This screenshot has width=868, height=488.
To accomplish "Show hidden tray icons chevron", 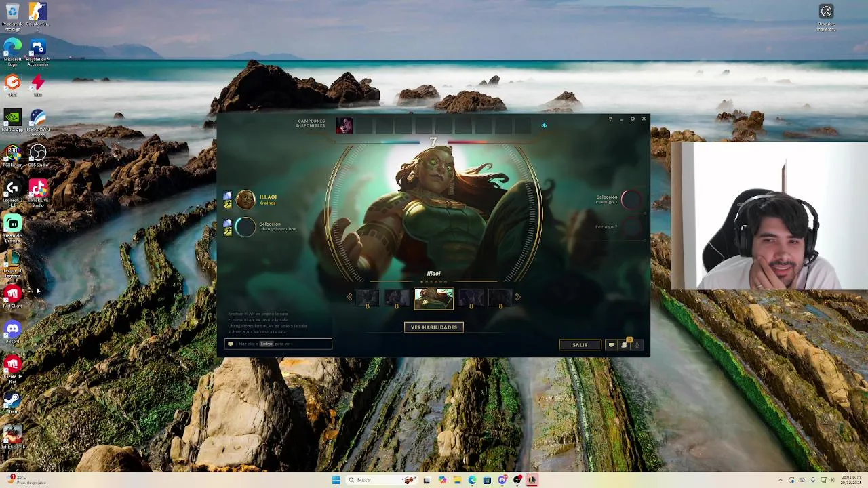I will [781, 480].
